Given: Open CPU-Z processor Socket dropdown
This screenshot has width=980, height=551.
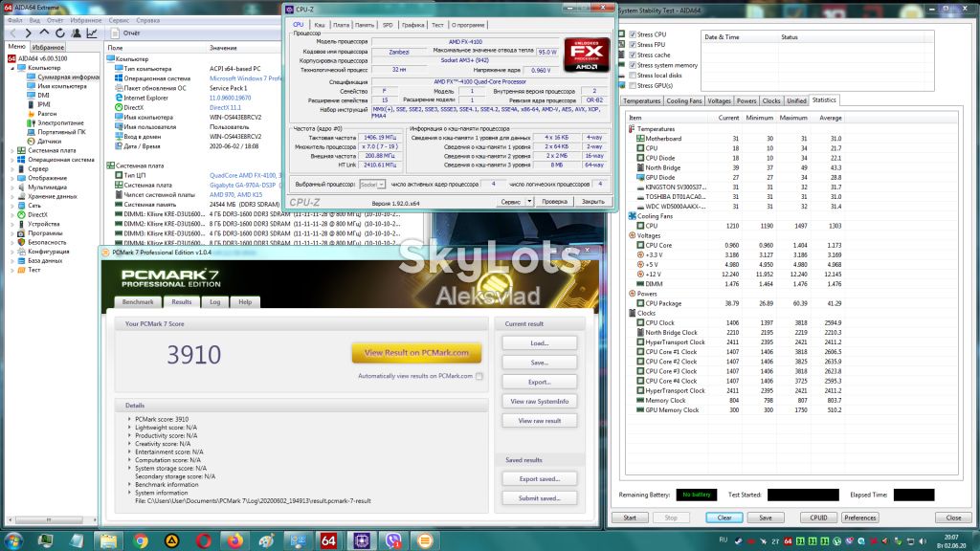Looking at the screenshot, I should click(x=373, y=185).
